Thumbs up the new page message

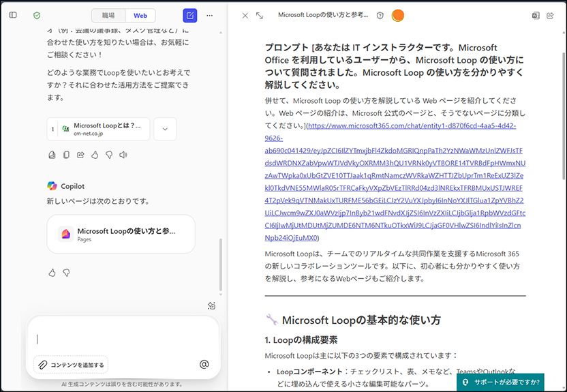(x=52, y=273)
